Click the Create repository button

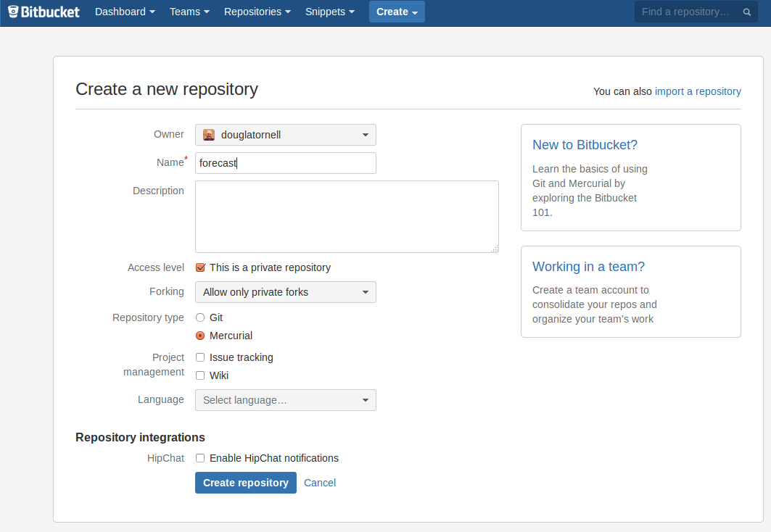[x=246, y=483]
